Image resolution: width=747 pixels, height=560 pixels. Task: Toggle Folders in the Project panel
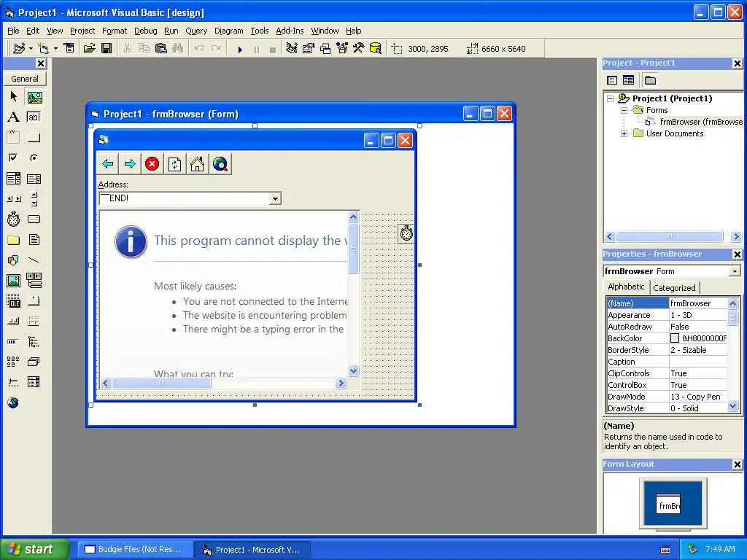pyautogui.click(x=650, y=80)
